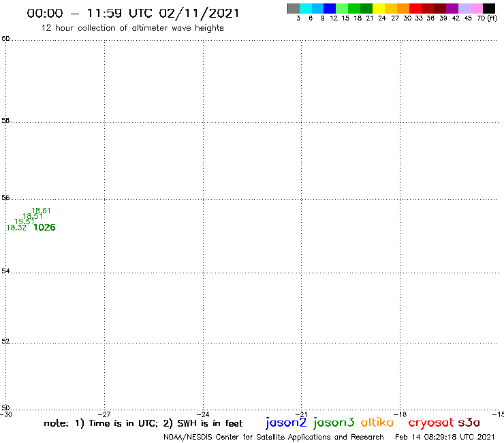Click the wave height value 18.61
Image resolution: width=504 pixels, height=443 pixels.
point(41,211)
